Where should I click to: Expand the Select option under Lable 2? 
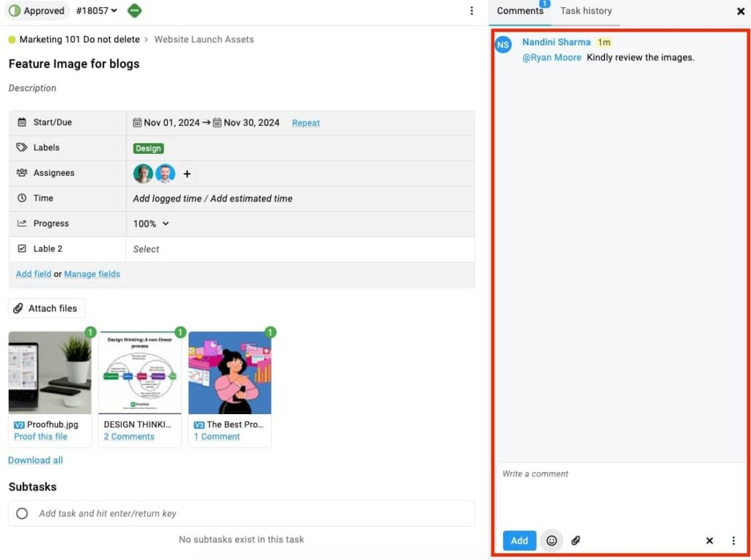145,248
